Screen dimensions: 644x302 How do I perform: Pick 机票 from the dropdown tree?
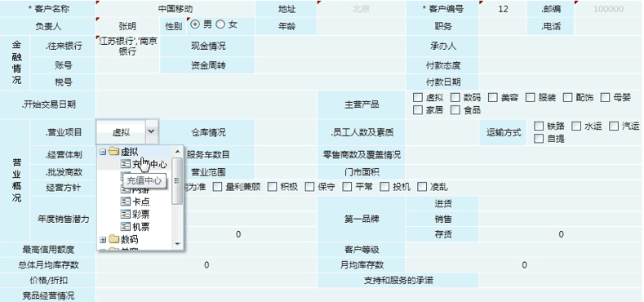141,226
